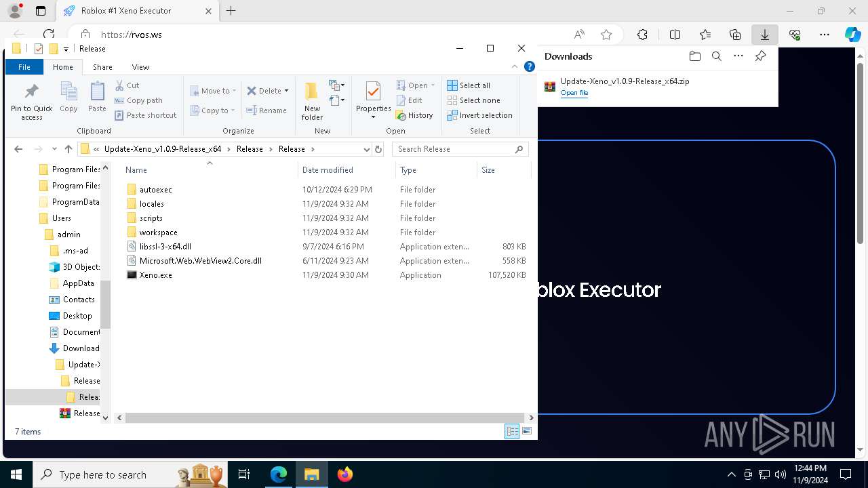
Task: Click Pin to Quick access icon
Action: coord(31,91)
